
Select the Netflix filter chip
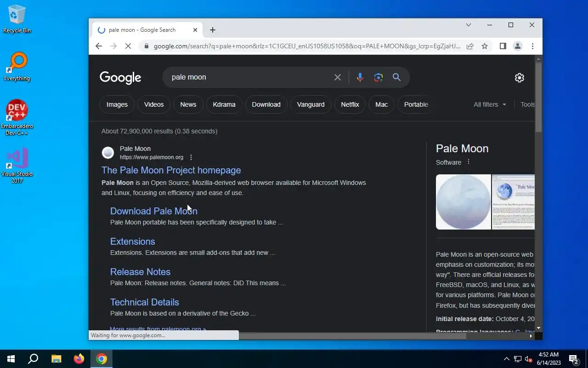(x=350, y=104)
